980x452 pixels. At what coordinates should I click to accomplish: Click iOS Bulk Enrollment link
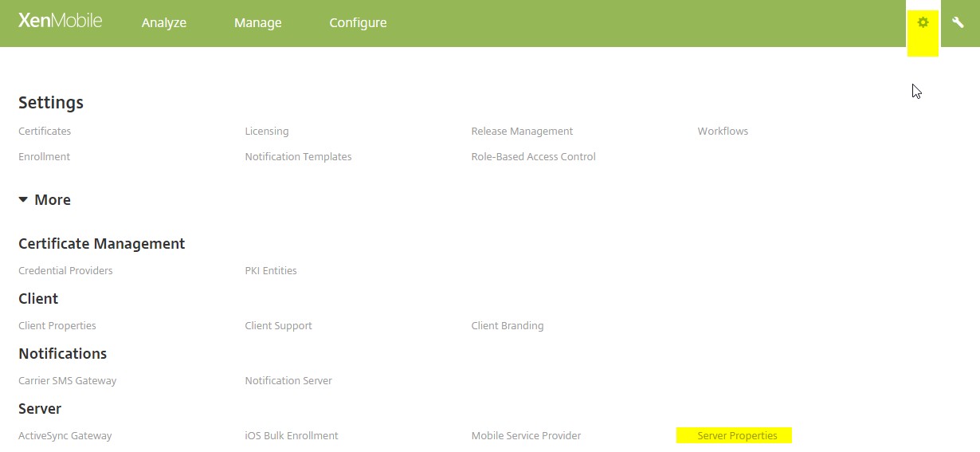292,436
